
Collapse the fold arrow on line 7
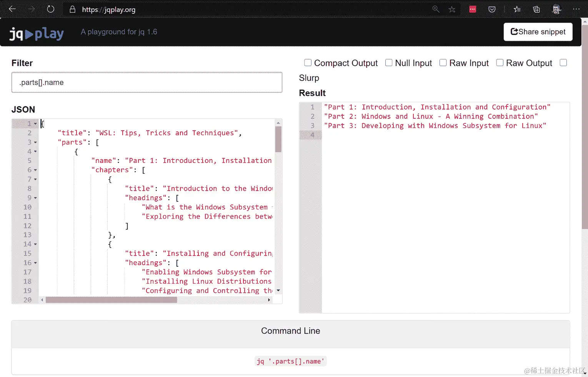[x=35, y=179]
